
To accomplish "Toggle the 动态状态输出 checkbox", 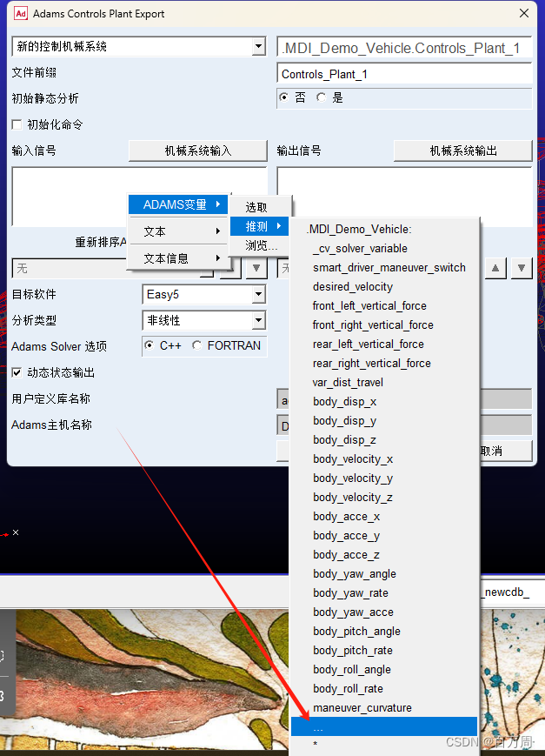I will point(17,372).
